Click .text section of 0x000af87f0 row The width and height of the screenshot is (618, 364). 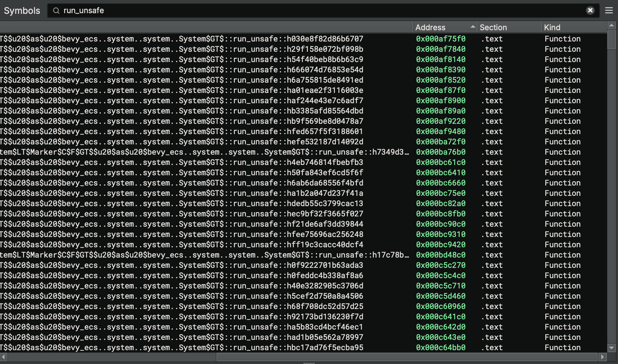click(492, 90)
